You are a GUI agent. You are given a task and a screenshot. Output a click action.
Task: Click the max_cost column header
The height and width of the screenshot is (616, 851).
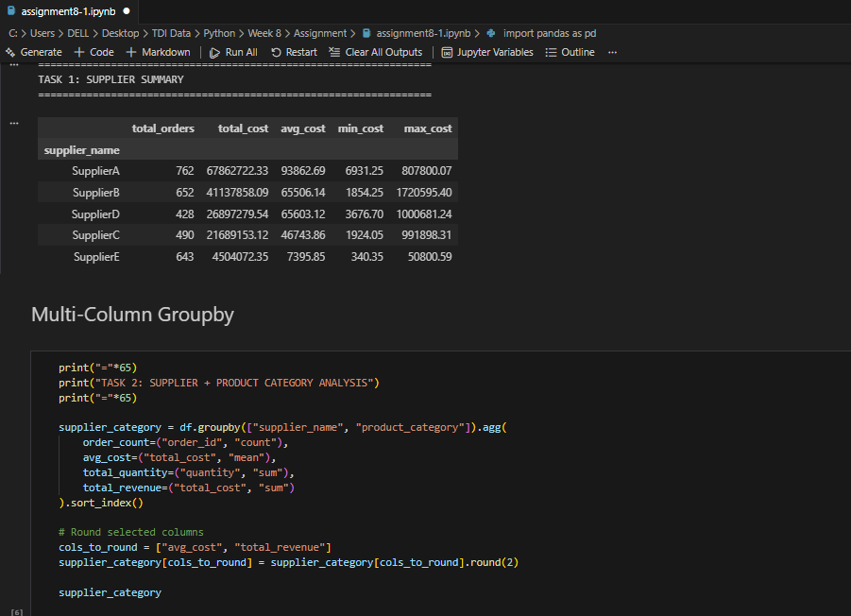click(428, 128)
